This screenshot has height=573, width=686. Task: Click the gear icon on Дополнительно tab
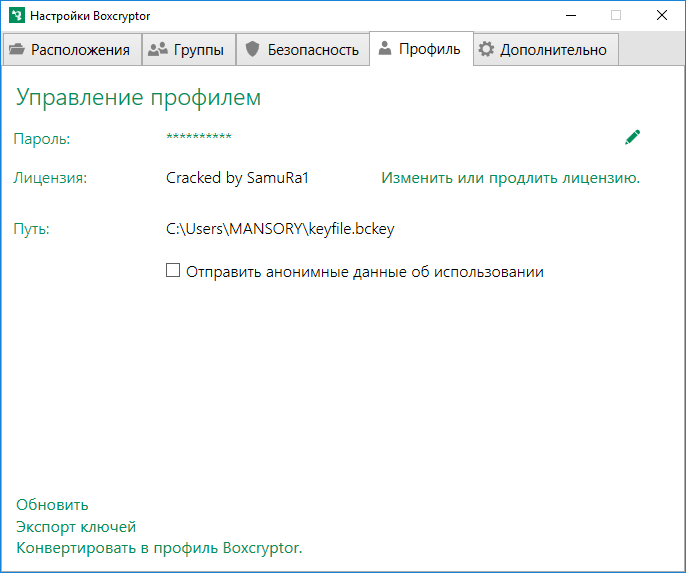[487, 49]
